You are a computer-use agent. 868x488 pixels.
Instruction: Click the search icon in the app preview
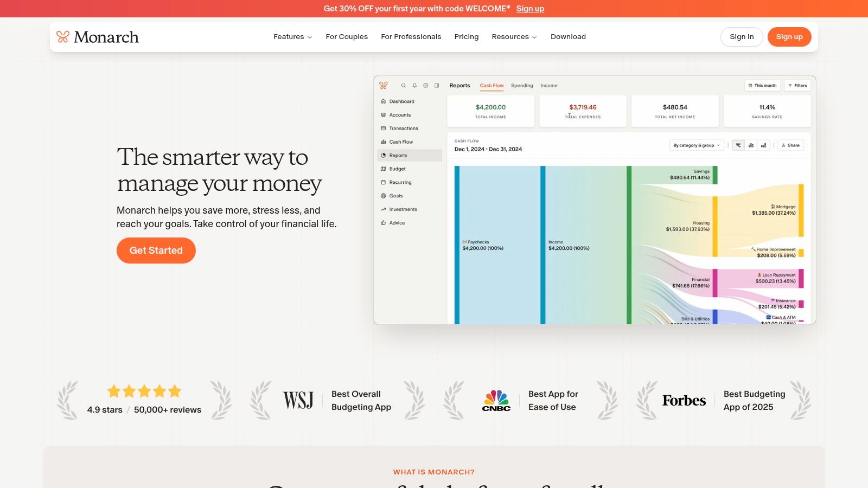pyautogui.click(x=404, y=86)
